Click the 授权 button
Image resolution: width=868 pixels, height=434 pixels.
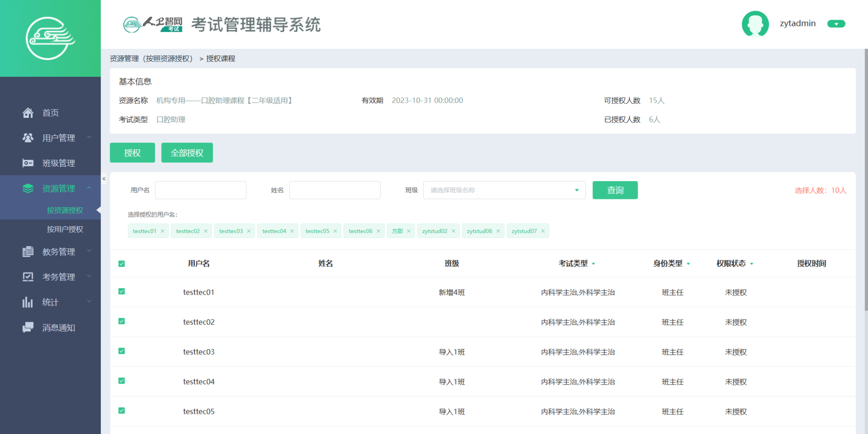click(132, 152)
